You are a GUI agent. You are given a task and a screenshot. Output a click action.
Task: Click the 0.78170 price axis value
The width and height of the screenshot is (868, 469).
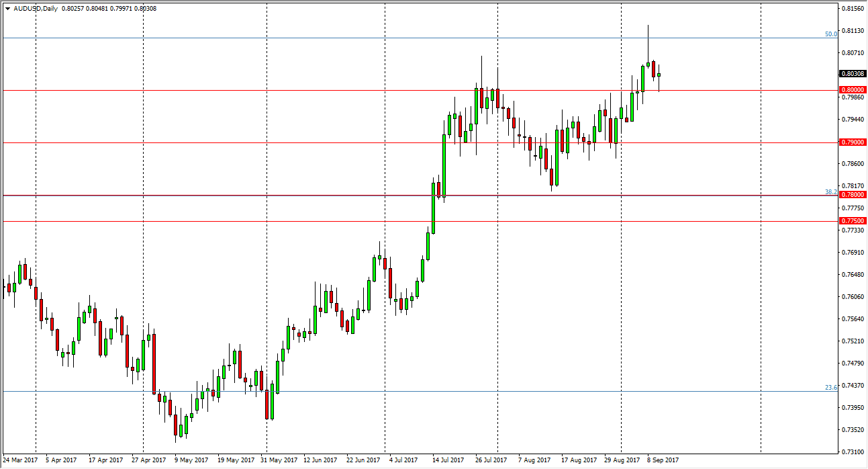[853, 185]
